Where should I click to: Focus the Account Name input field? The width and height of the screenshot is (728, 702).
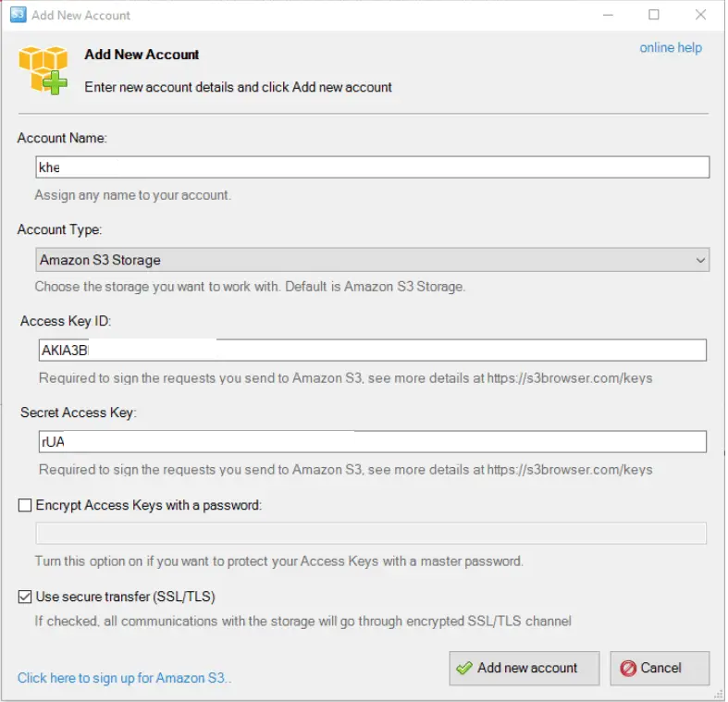tap(373, 167)
